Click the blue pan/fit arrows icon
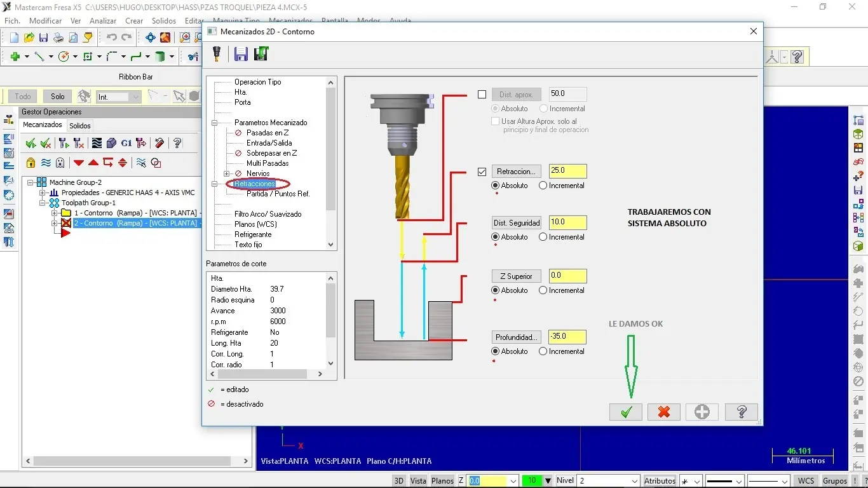 click(x=151, y=38)
